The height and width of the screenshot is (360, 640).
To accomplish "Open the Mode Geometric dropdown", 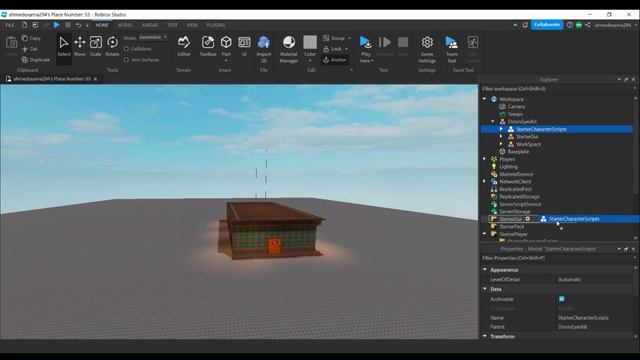I will tap(153, 37).
